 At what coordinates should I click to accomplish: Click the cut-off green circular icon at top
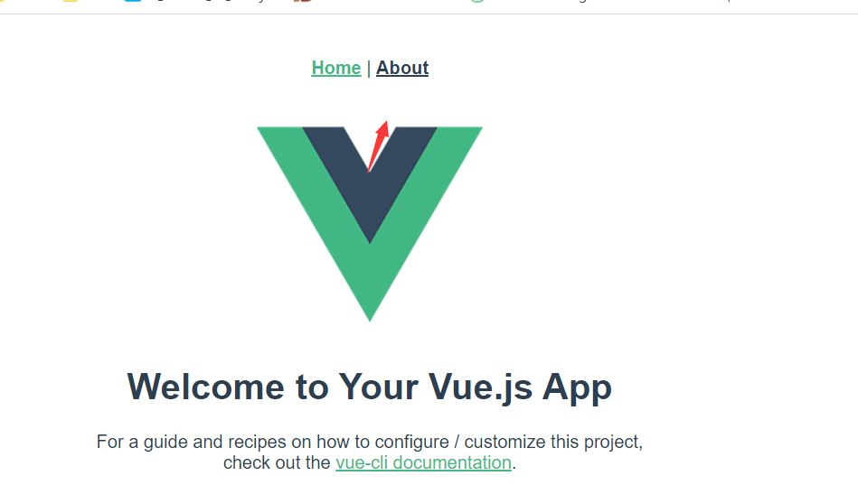pyautogui.click(x=477, y=1)
